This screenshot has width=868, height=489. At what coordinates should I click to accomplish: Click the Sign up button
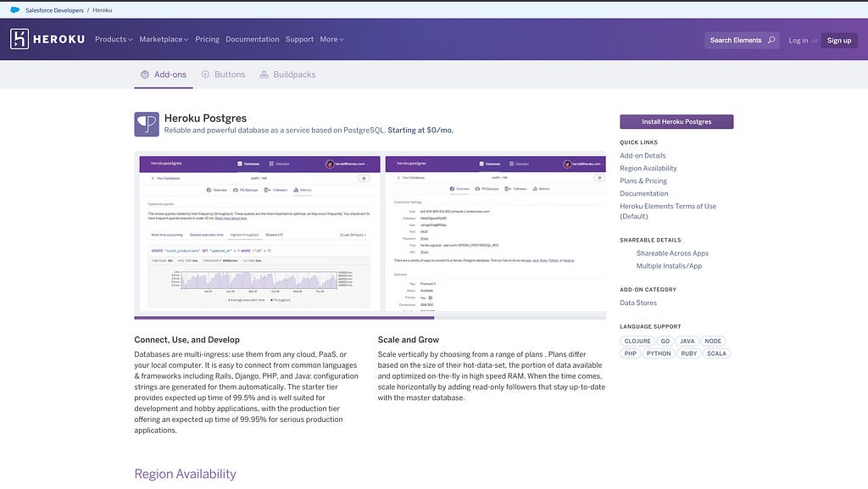pos(838,41)
